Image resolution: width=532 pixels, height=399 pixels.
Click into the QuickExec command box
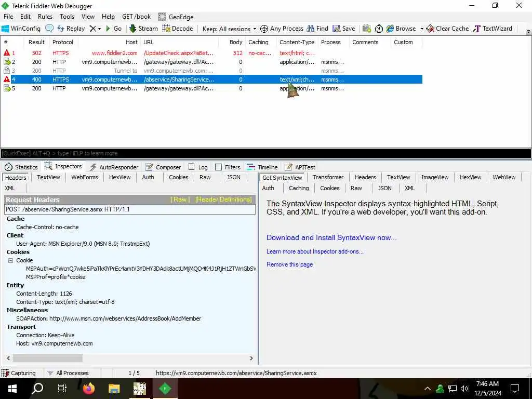265,153
